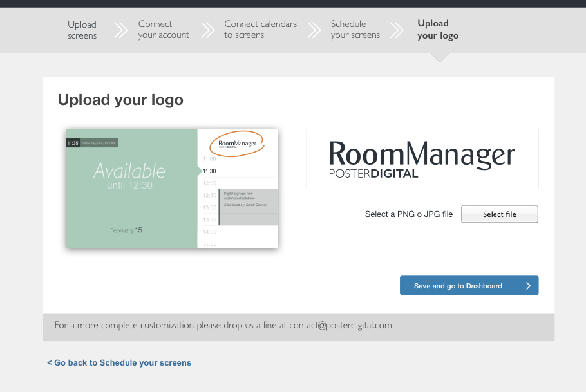Screen dimensions: 586x392
Task: Click the Select file button
Action: (x=499, y=214)
